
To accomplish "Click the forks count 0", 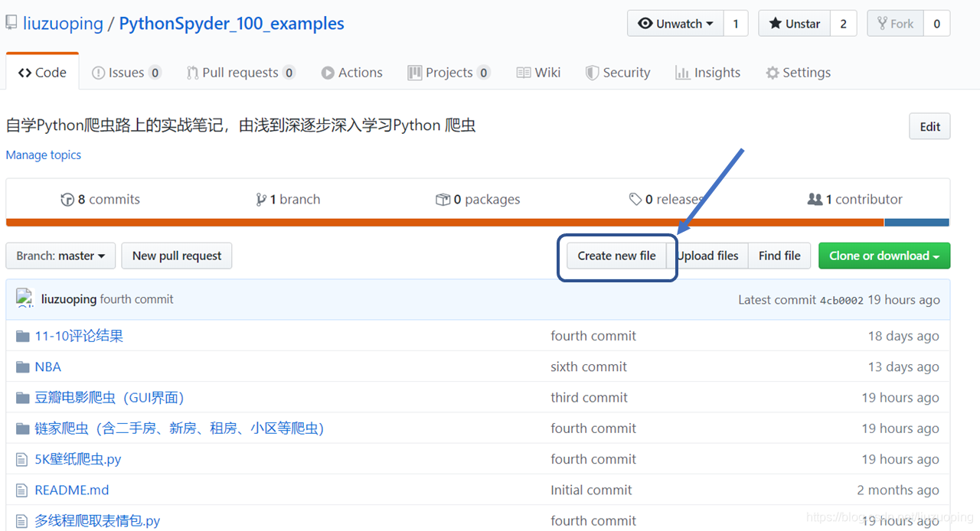I will pyautogui.click(x=936, y=24).
